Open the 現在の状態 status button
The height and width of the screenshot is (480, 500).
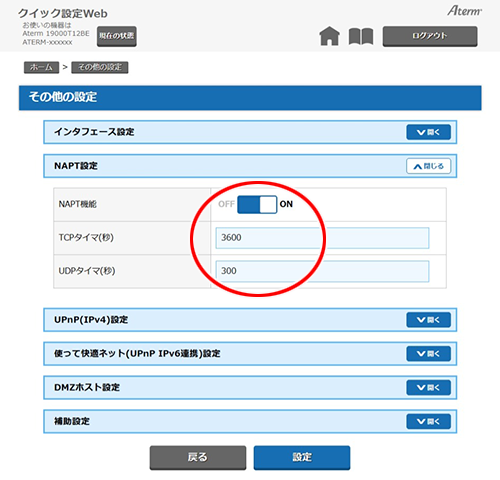click(117, 36)
